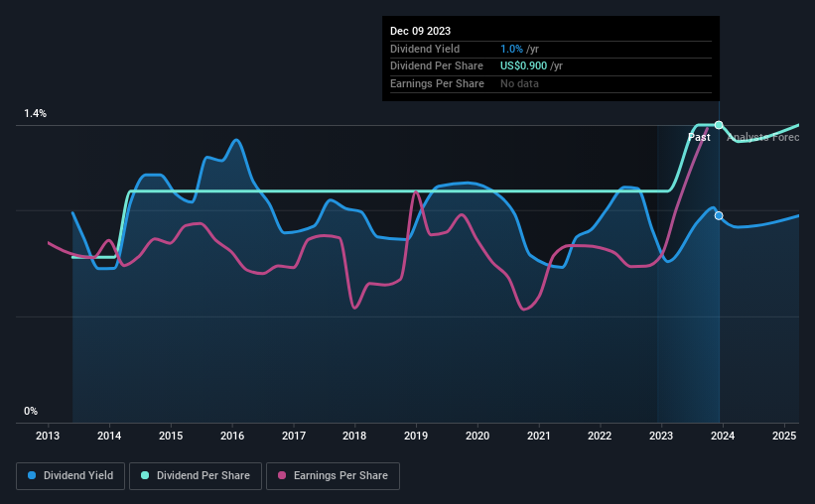Screen dimensions: 815x504
Task: Toggle the Dividend Per Share legend button
Action: tap(196, 476)
